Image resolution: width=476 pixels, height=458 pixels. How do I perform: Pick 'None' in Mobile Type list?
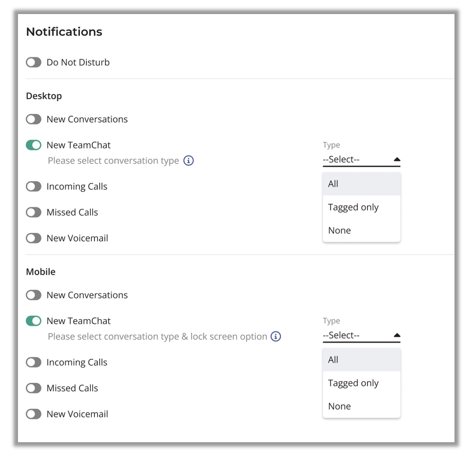coord(361,406)
